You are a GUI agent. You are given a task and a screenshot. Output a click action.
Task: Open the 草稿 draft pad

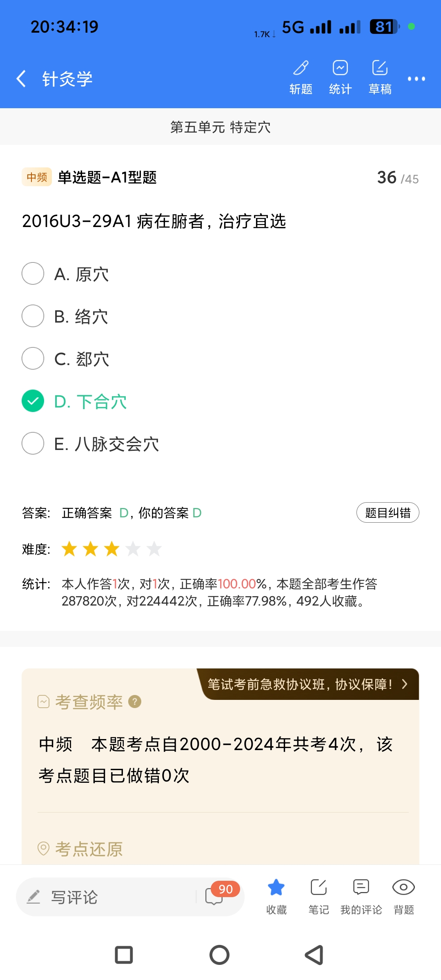[380, 76]
